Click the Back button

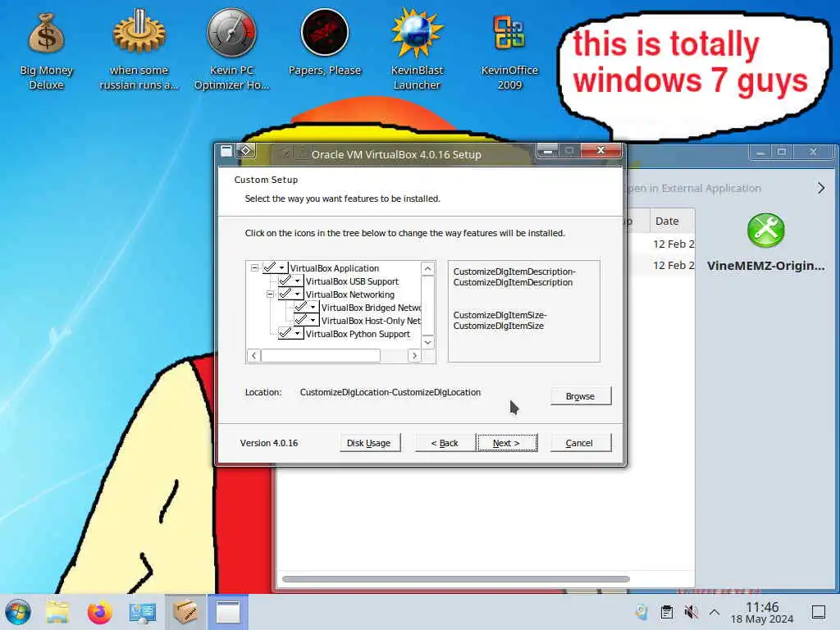point(445,443)
